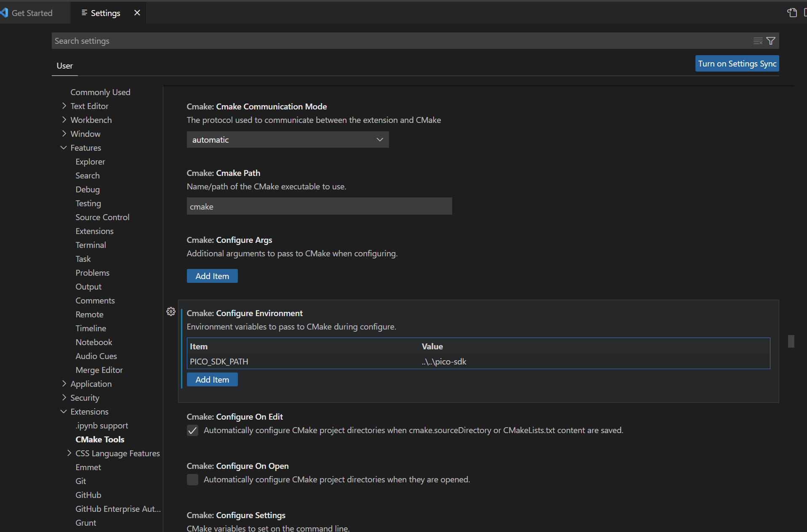807x532 pixels.
Task: Open .ipynb support extension settings
Action: [101, 425]
